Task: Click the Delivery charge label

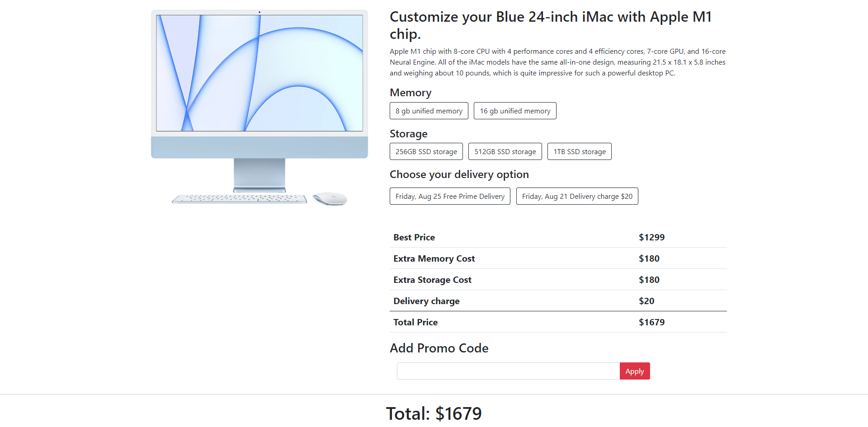Action: (x=426, y=301)
